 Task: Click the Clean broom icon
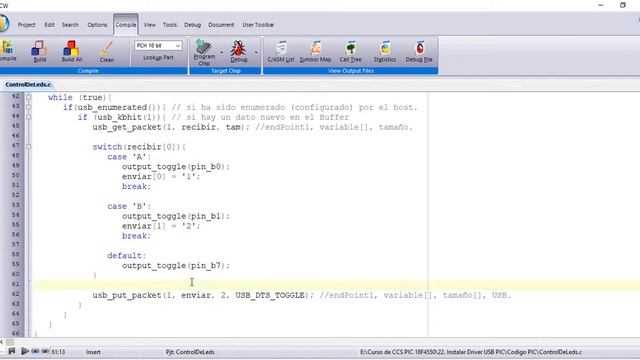click(107, 51)
